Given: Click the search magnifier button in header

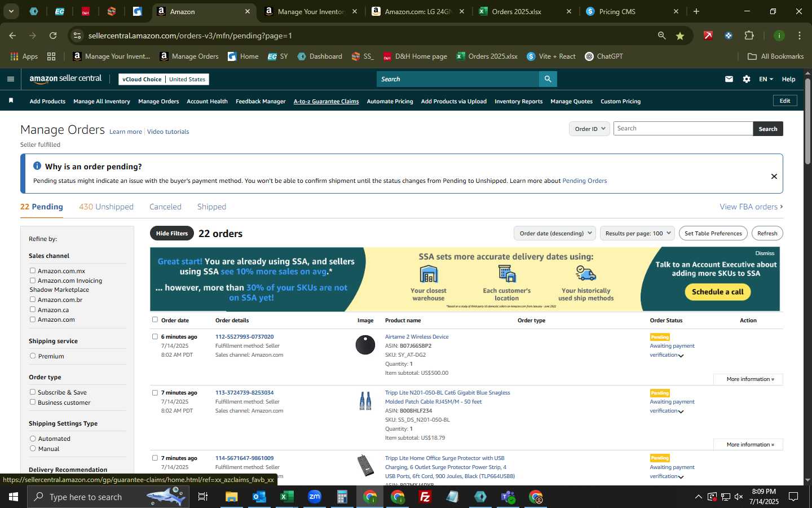Looking at the screenshot, I should (548, 79).
